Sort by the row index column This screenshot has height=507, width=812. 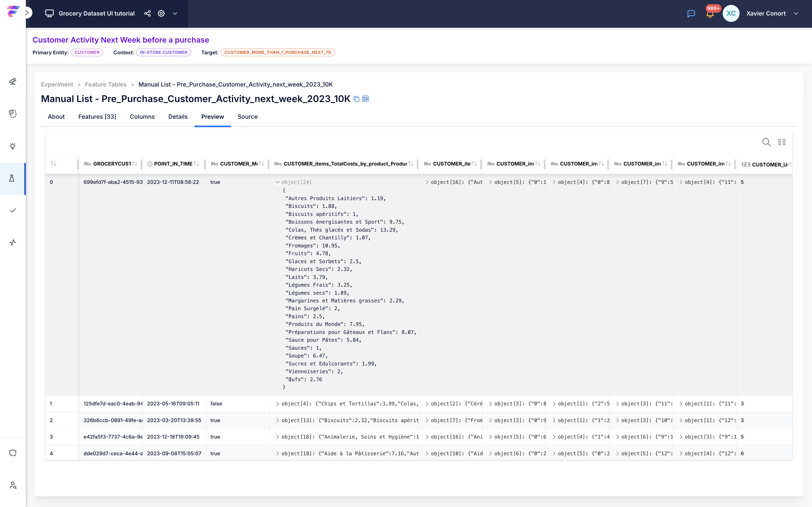click(53, 164)
